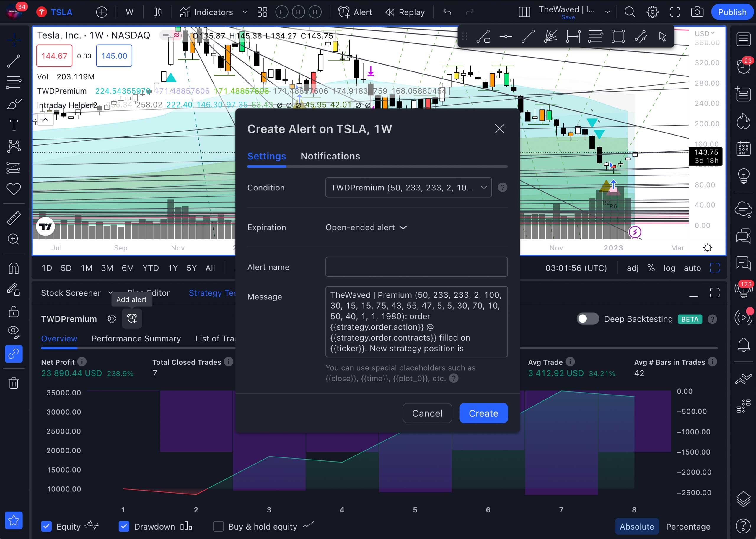Activate the zoom in tool

pos(14,239)
